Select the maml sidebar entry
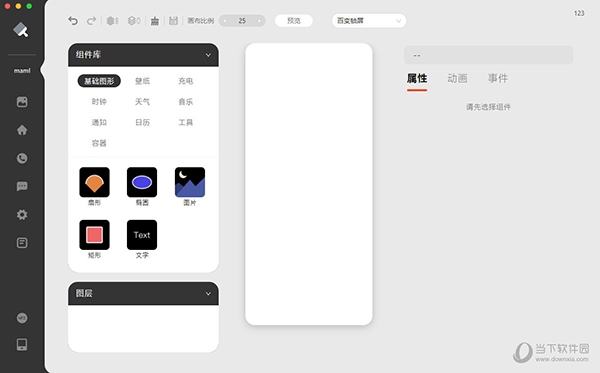This screenshot has width=600, height=373. (22, 71)
